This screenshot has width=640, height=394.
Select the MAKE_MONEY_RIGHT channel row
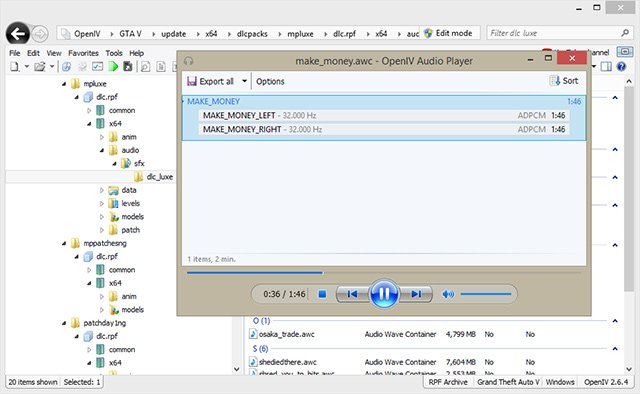384,129
